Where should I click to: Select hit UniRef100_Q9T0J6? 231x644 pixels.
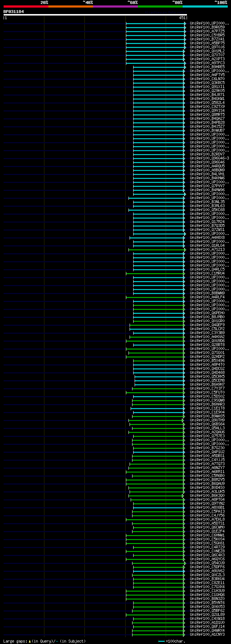(207, 47)
